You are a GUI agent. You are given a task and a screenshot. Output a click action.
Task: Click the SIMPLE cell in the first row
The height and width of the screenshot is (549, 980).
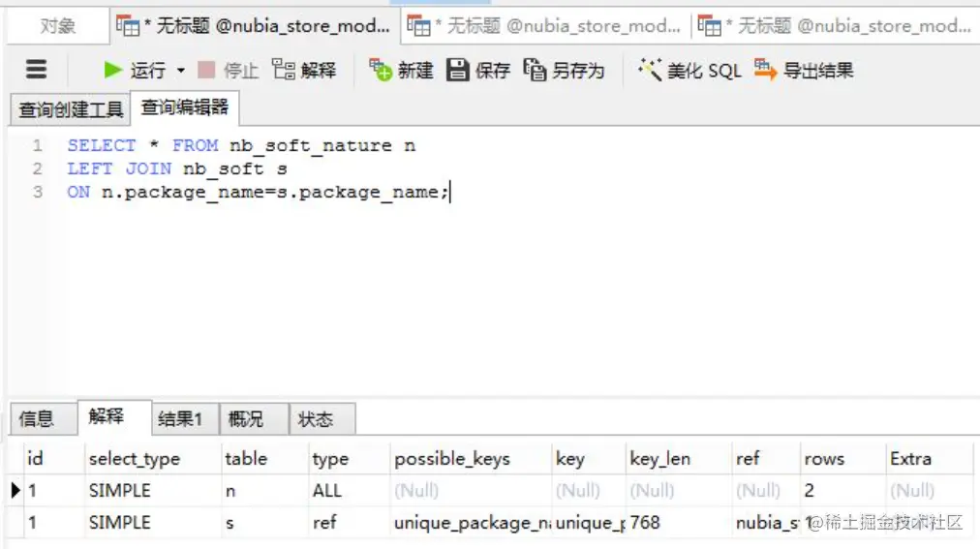(x=152, y=491)
